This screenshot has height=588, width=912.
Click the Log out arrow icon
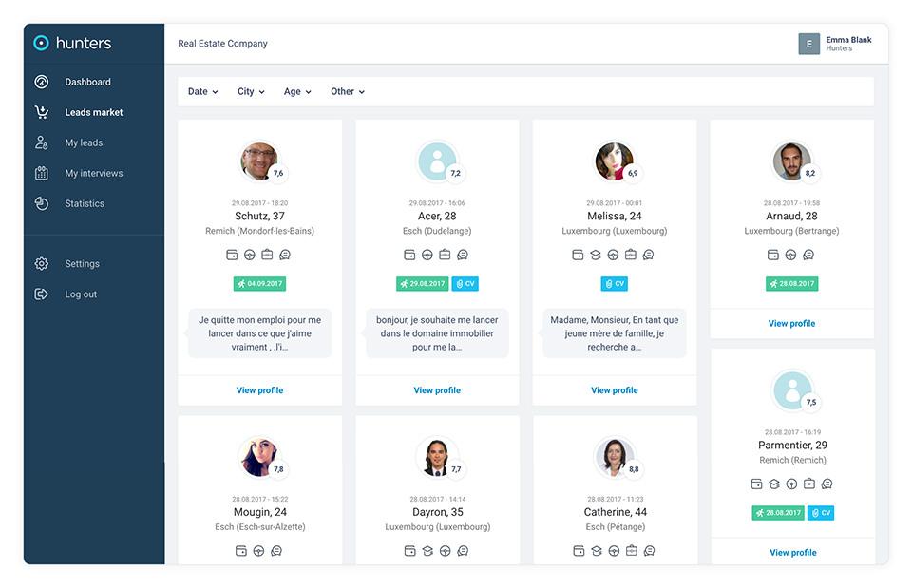pos(42,294)
